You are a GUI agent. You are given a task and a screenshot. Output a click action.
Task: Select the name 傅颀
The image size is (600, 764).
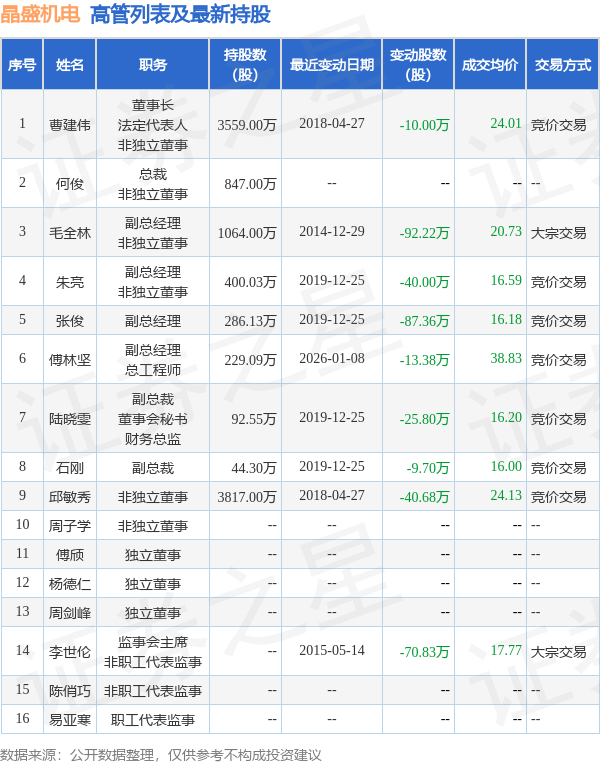coord(70,555)
